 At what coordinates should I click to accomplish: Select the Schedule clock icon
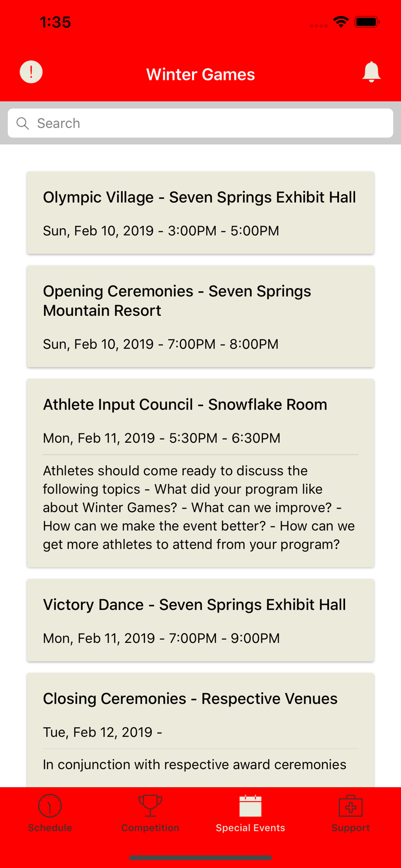50,806
